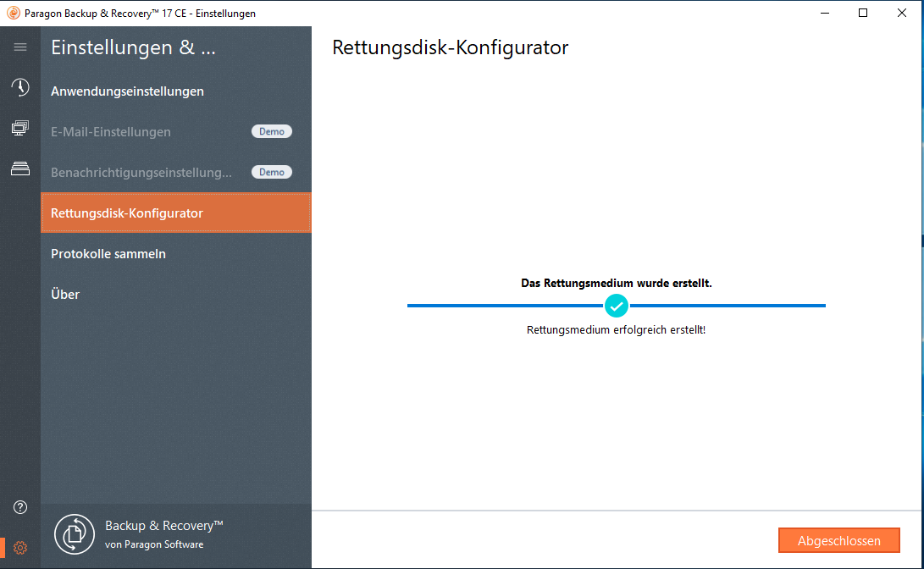Click the 'Einstellungen & ...' heading
The height and width of the screenshot is (569, 924).
pyautogui.click(x=133, y=47)
